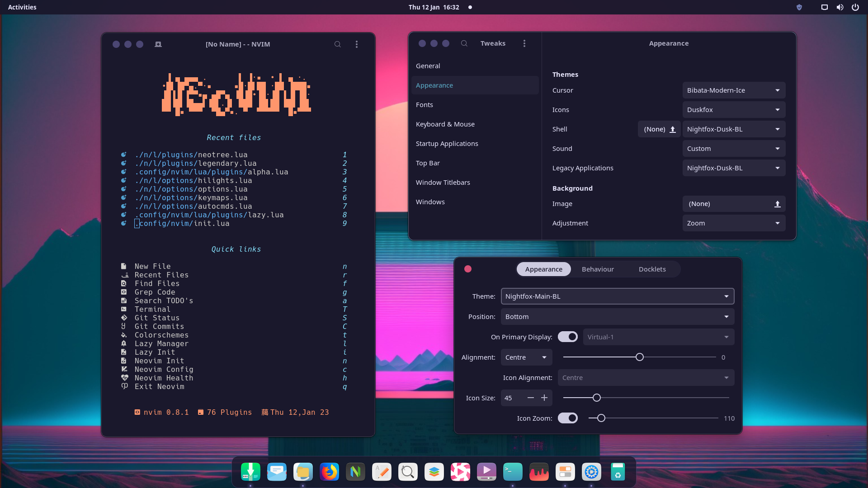
Task: Open volume control in the top bar
Action: (x=840, y=7)
